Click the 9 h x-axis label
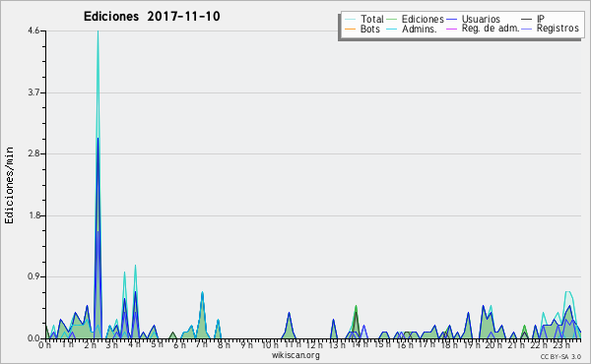This screenshot has height=364, width=591. (246, 345)
